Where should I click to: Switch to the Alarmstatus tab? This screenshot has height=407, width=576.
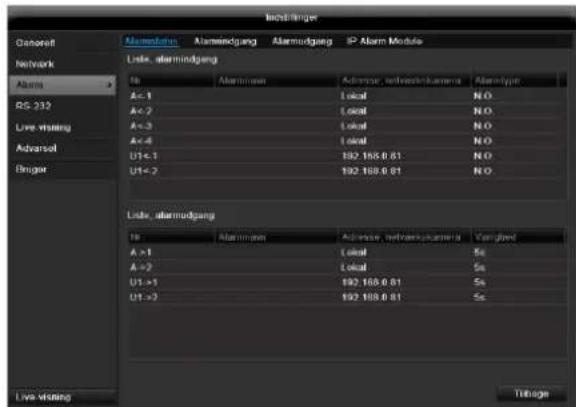point(151,41)
